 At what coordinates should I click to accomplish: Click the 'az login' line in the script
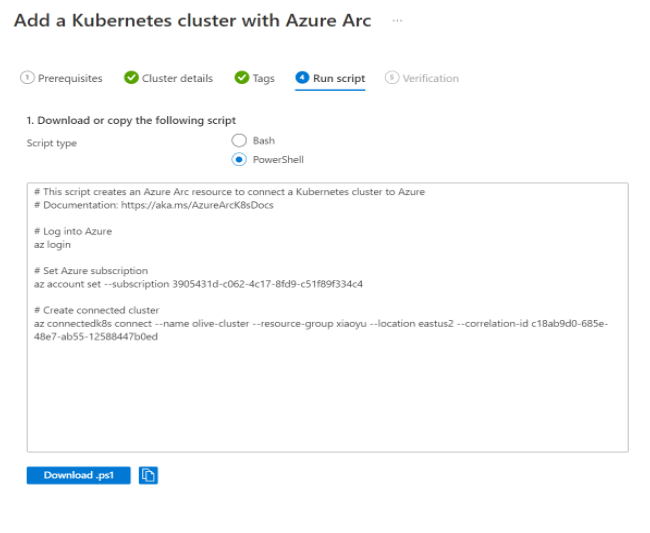52,244
